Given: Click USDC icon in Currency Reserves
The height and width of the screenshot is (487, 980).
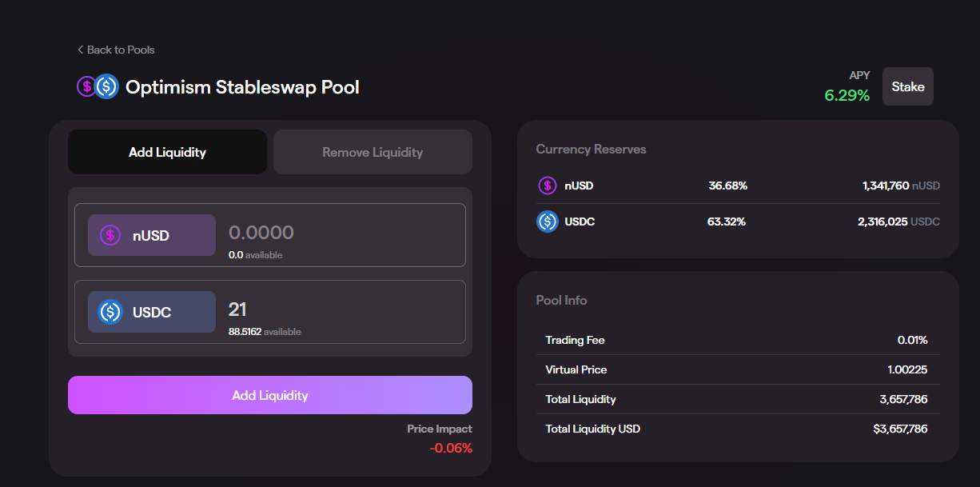Looking at the screenshot, I should point(547,222).
